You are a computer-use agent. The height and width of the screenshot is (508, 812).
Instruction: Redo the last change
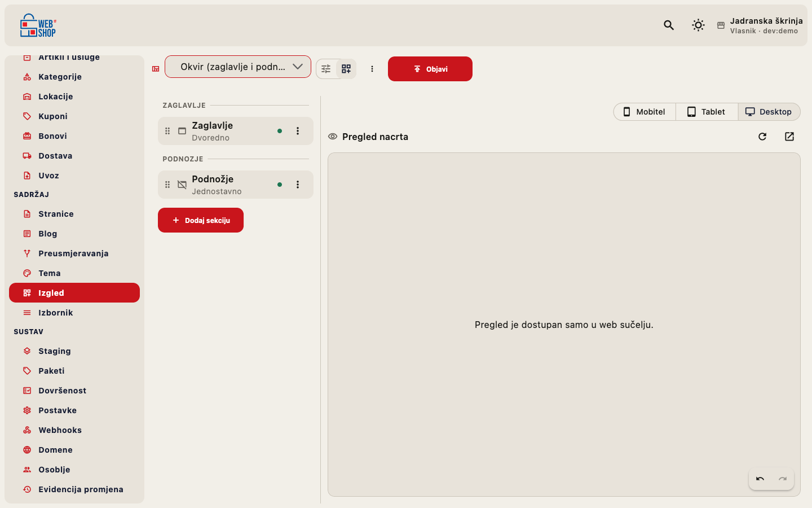[x=783, y=479]
